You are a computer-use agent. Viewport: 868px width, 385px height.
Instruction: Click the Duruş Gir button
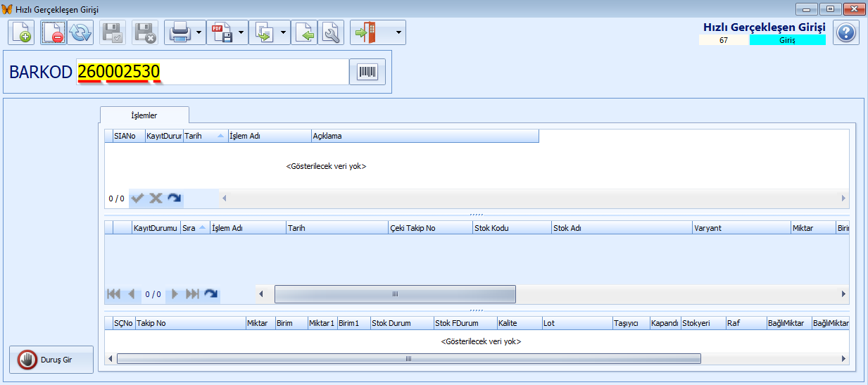(51, 360)
